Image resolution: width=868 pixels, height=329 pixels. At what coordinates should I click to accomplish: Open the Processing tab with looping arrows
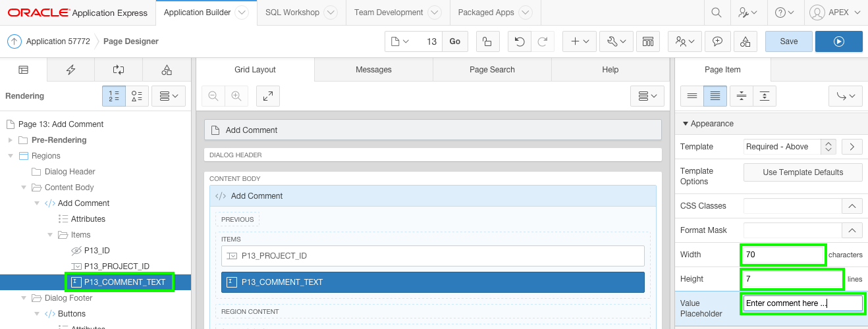coord(119,70)
